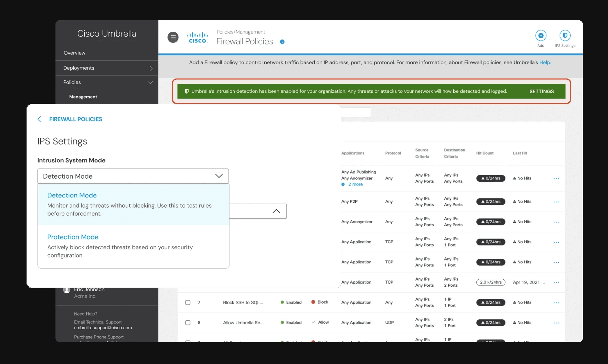The image size is (608, 364).
Task: Click the Firewall Policies info icon
Action: (x=282, y=42)
